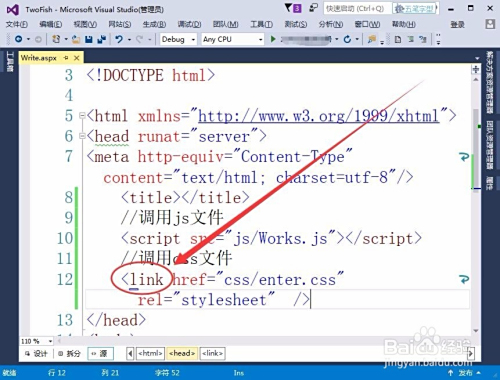Open the 视图(V) menu
Screen dimensions: 500x380
pyautogui.click(x=85, y=24)
